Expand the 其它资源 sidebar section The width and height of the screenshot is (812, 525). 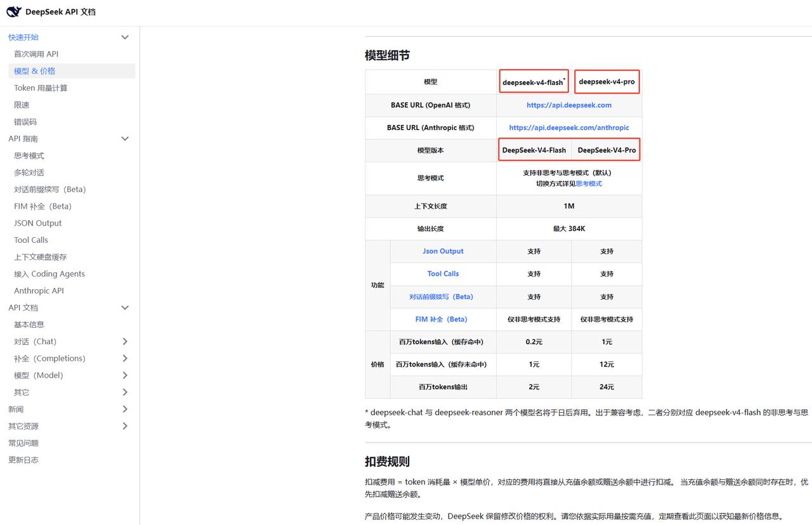coord(125,425)
